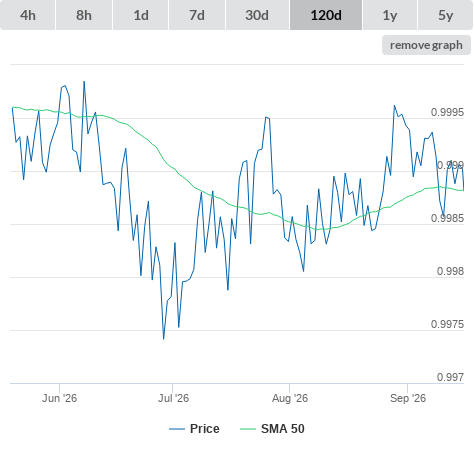Image resolution: width=474 pixels, height=455 pixels.
Task: Click the blue Price legend line marker
Action: [177, 429]
